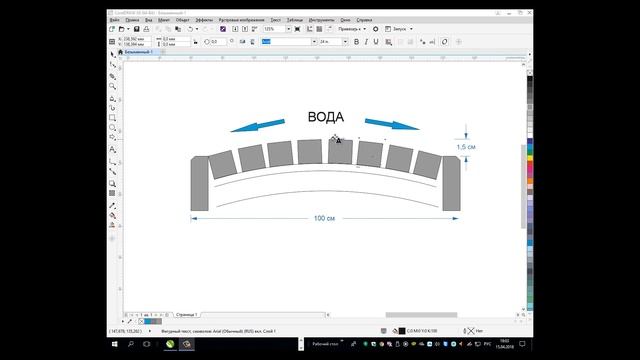This screenshot has height=360, width=640.
Task: Pick the yellow swatch in palette
Action: pos(530,158)
